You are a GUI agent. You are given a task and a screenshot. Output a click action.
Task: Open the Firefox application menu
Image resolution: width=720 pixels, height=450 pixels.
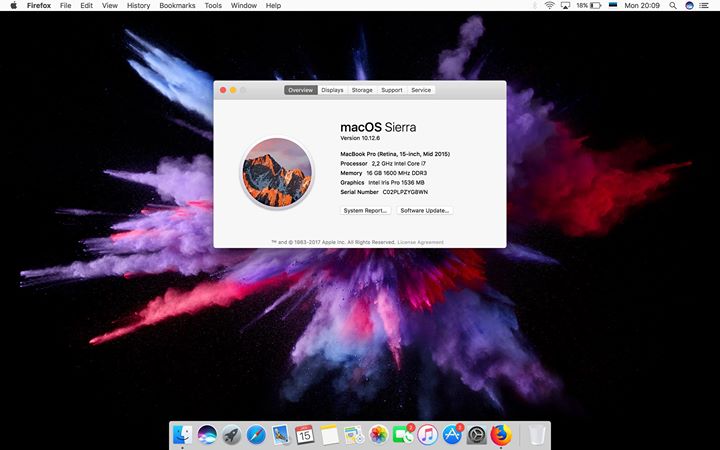coord(39,6)
